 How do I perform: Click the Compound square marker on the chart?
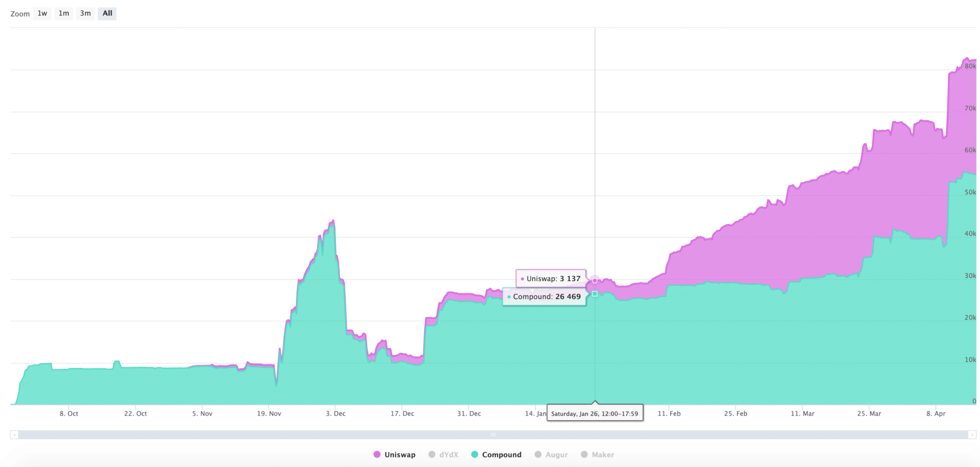(593, 293)
